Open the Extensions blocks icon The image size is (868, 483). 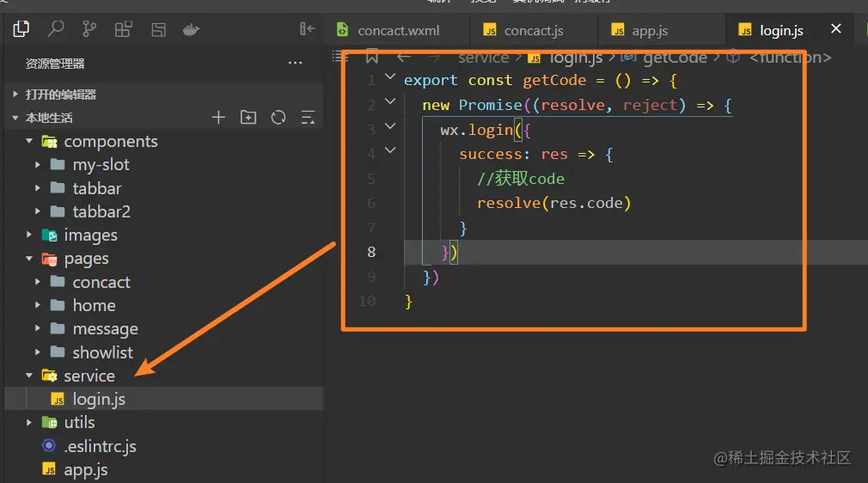[124, 29]
